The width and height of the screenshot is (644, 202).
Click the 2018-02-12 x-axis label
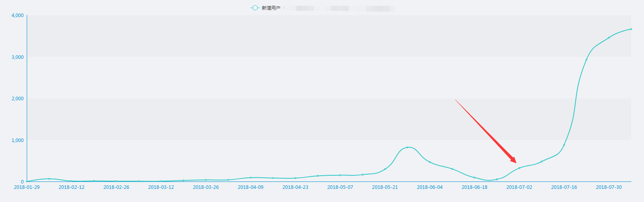[72, 187]
